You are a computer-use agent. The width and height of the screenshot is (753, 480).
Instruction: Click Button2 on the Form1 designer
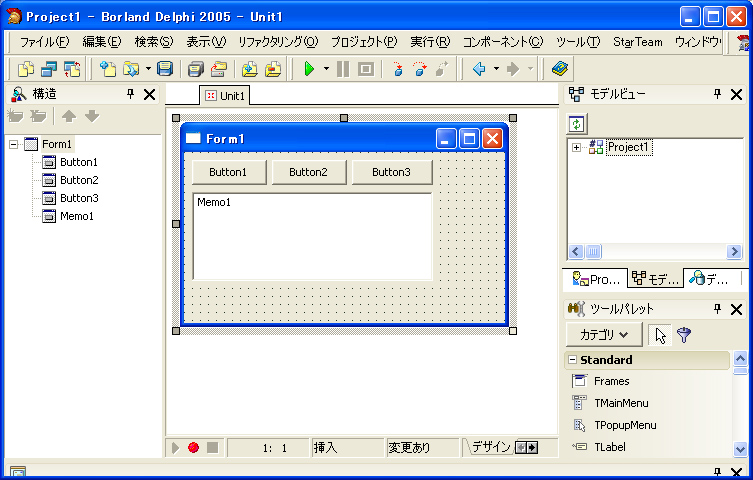coord(309,172)
